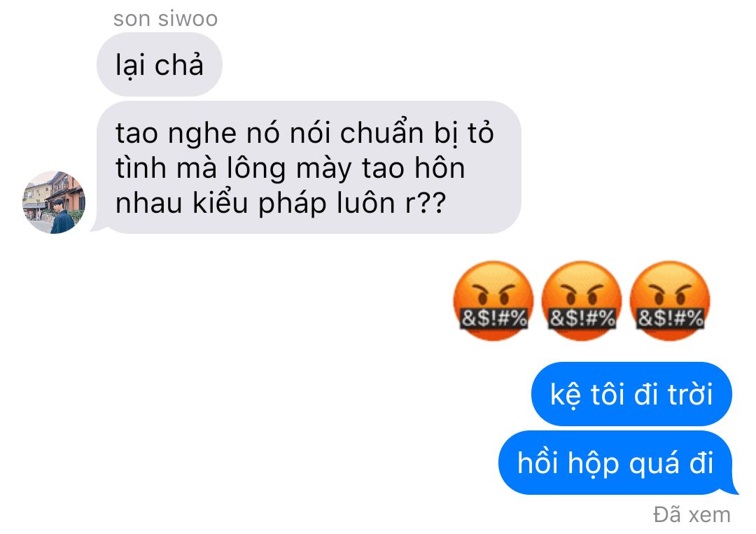Image resolution: width=756 pixels, height=534 pixels.
Task: Click the line 'nhau kiểu pháp luôn r??'
Action: click(281, 203)
